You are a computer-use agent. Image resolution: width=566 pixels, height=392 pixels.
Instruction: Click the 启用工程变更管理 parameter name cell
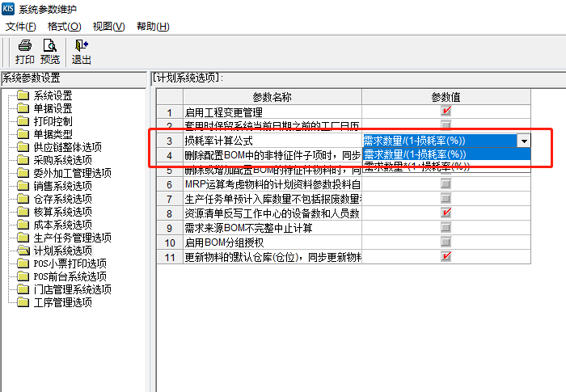[x=272, y=112]
